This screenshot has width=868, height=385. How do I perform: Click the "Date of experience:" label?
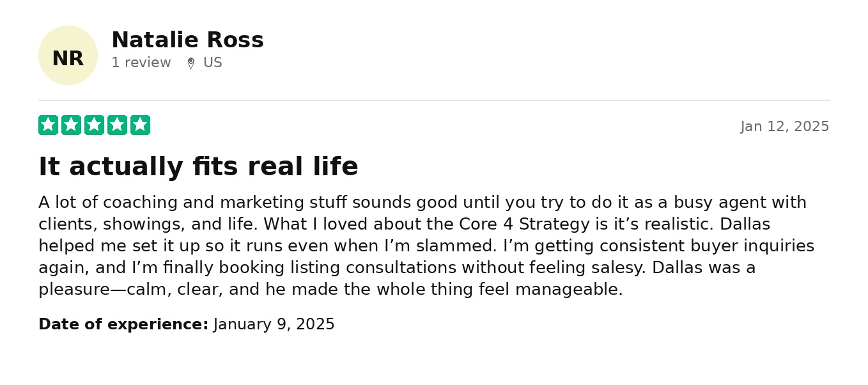pyautogui.click(x=123, y=324)
